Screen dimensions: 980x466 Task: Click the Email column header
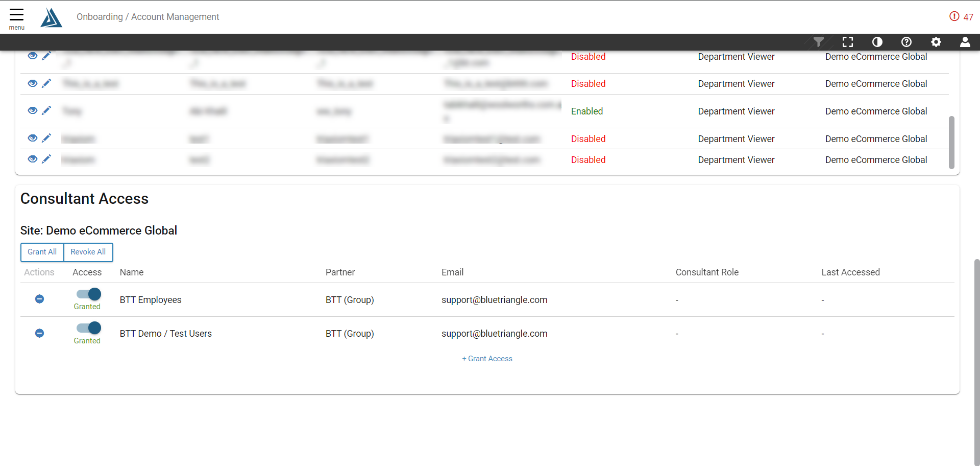[x=453, y=272]
